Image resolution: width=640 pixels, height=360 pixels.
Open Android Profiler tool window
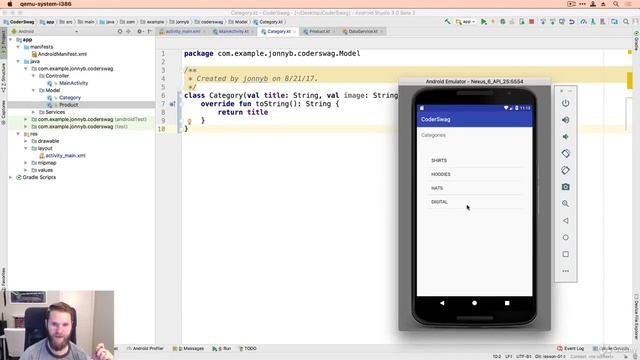145,349
